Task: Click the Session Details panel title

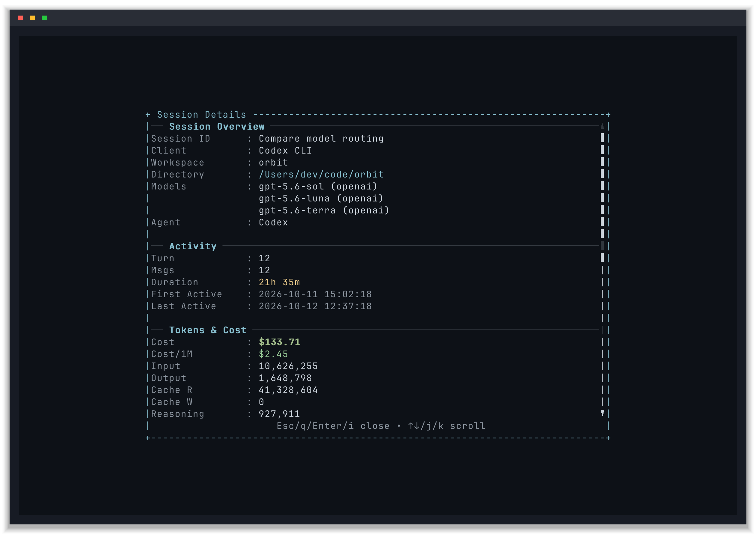Action: pyautogui.click(x=202, y=114)
